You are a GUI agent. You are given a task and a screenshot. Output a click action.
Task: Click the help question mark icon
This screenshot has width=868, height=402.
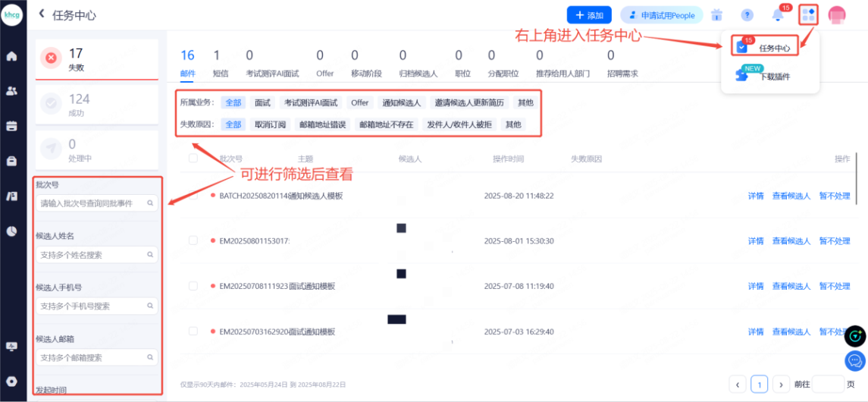click(747, 15)
